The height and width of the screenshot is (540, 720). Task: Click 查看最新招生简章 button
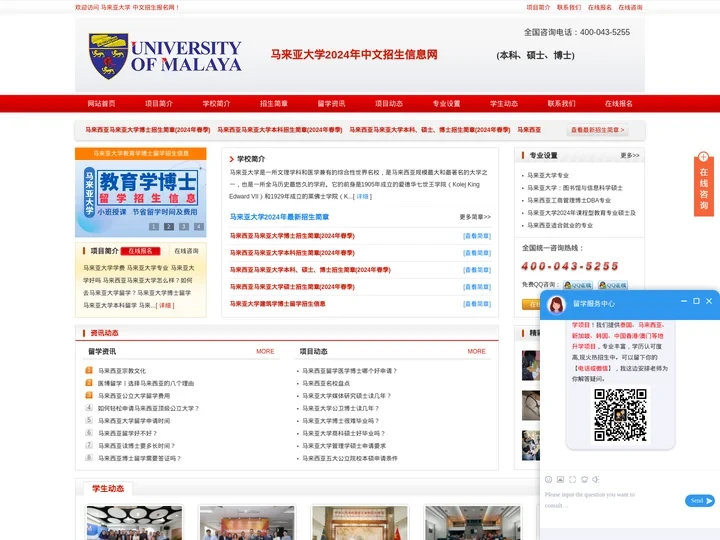597,130
